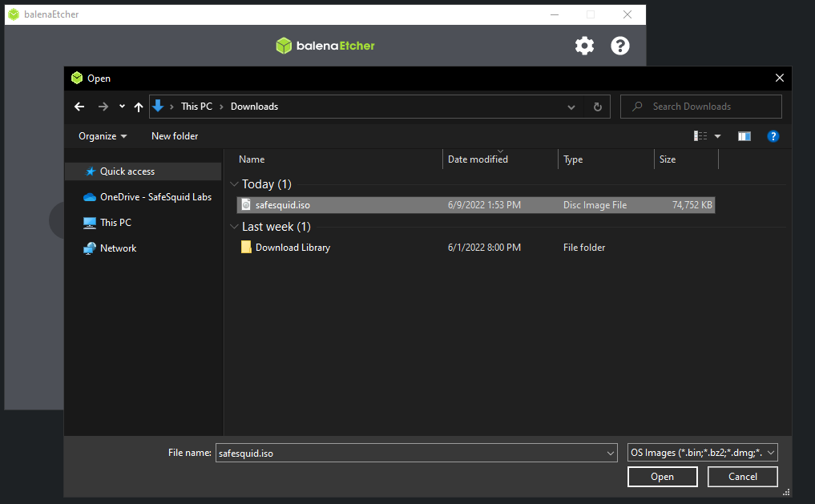Click the Download Library folder icon
Screen dimensions: 815x504
(246, 247)
